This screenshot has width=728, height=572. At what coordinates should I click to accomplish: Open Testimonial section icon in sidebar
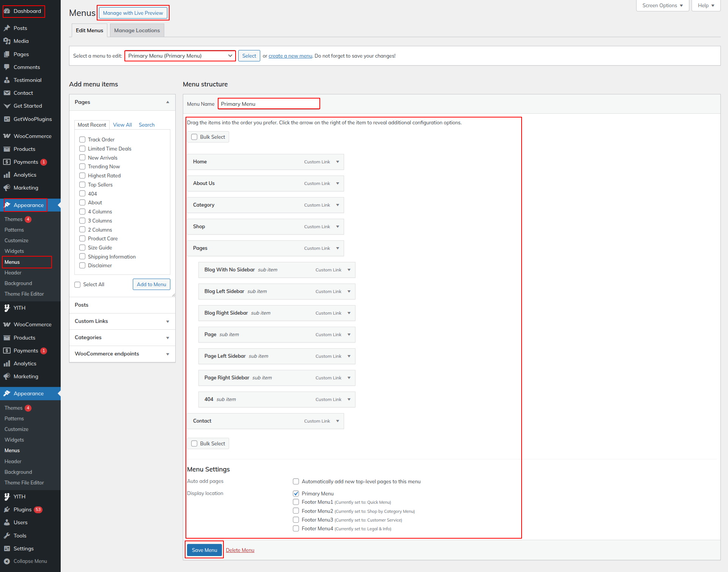[7, 80]
